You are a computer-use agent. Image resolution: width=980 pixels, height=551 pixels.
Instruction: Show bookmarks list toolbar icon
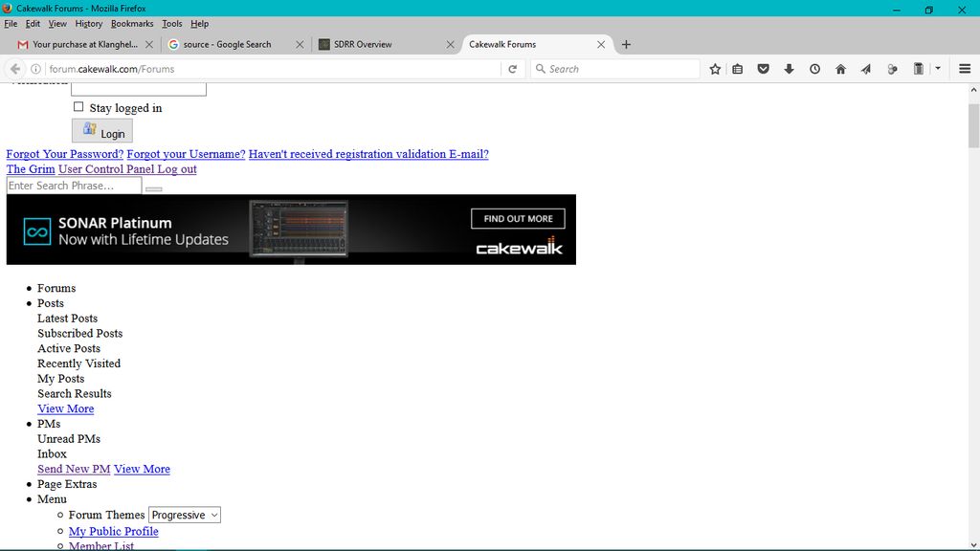[x=738, y=69]
